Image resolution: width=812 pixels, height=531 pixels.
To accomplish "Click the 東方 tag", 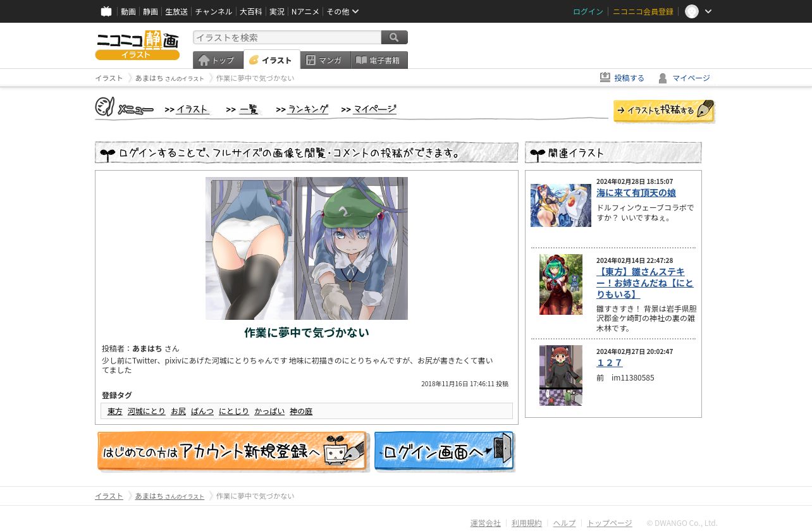I will click(x=115, y=412).
